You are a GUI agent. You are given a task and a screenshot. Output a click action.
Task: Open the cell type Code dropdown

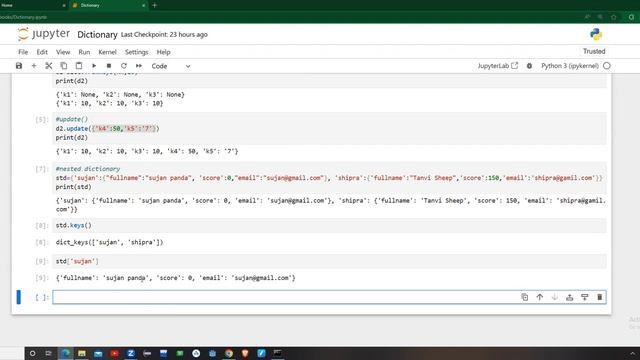171,66
